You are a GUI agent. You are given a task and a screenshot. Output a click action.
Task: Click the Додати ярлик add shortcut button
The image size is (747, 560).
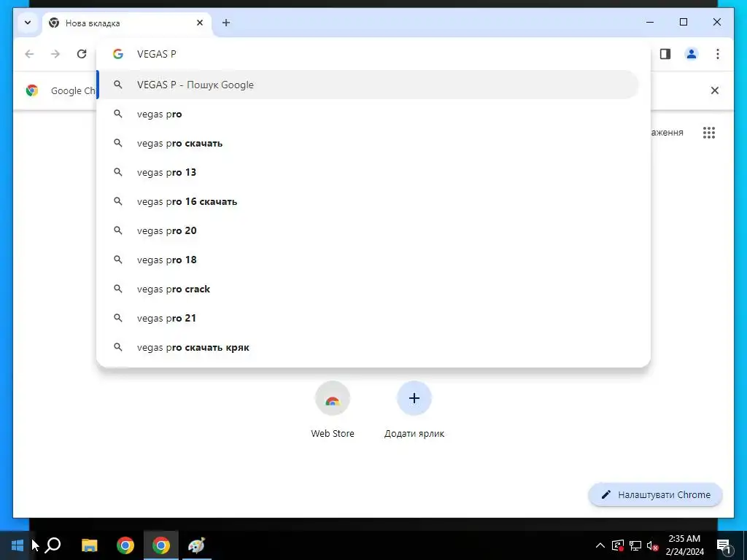click(x=414, y=410)
